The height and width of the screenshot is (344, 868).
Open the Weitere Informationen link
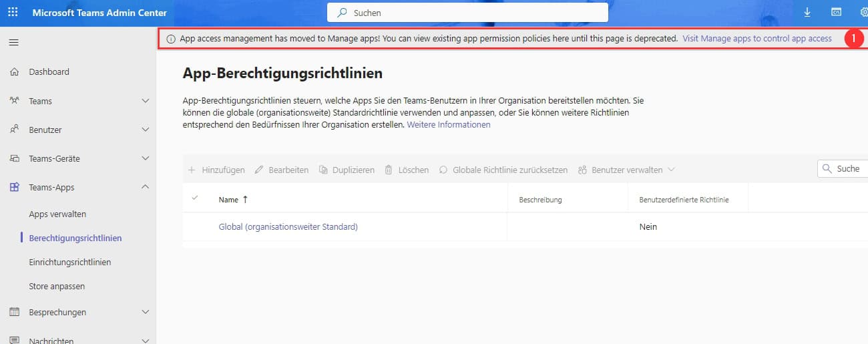click(x=449, y=125)
